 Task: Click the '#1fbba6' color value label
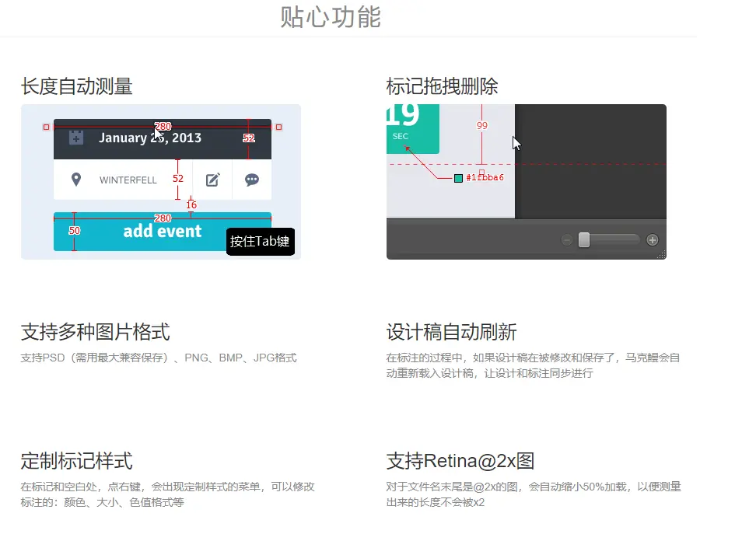(x=485, y=178)
